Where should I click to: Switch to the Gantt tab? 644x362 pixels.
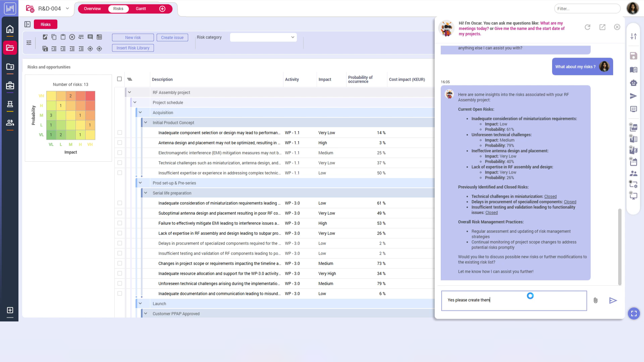pyautogui.click(x=141, y=9)
